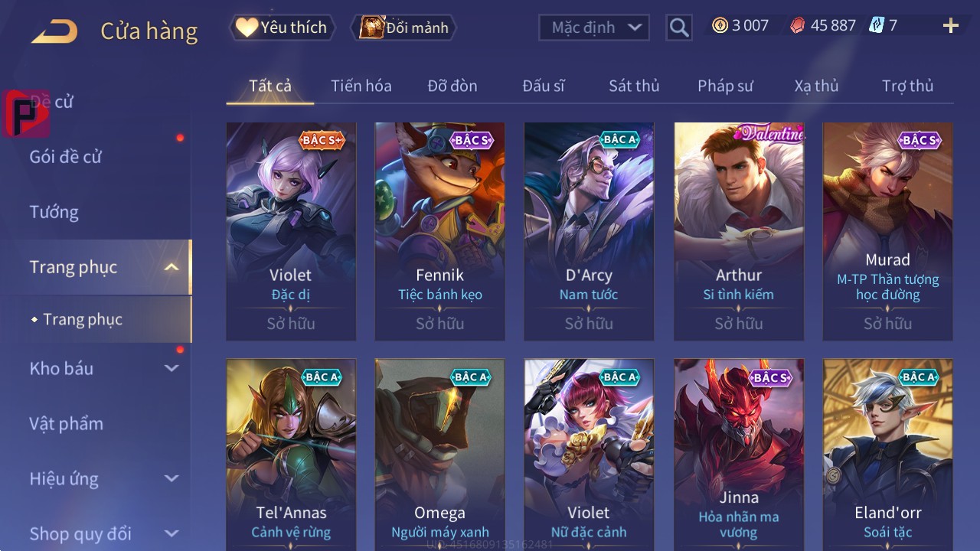Open Gói đề cử in sidebar
The height and width of the screenshot is (551, 980).
pos(66,157)
